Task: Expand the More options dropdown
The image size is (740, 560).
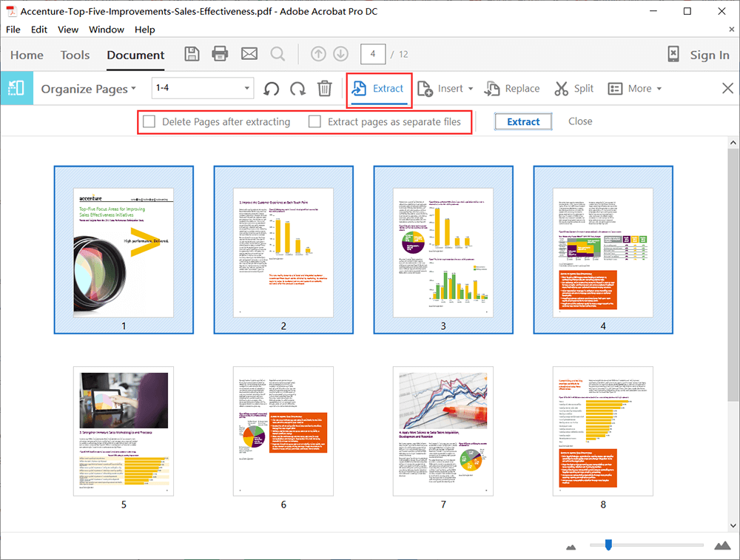Action: tap(659, 89)
